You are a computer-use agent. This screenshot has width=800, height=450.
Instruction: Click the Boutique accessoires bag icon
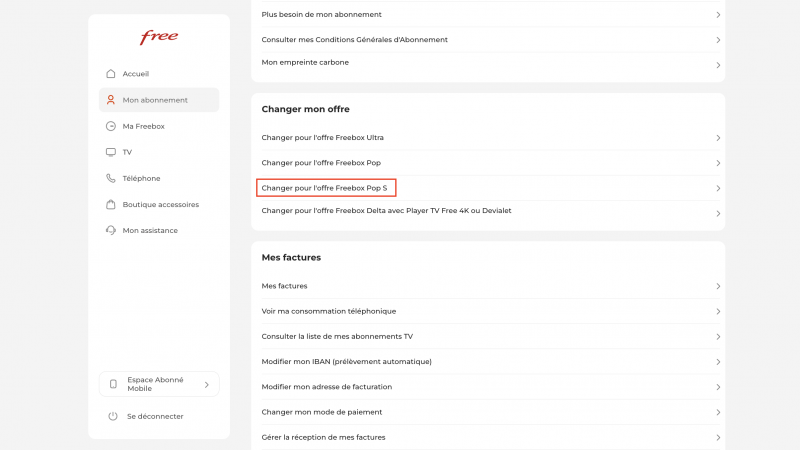pos(111,204)
